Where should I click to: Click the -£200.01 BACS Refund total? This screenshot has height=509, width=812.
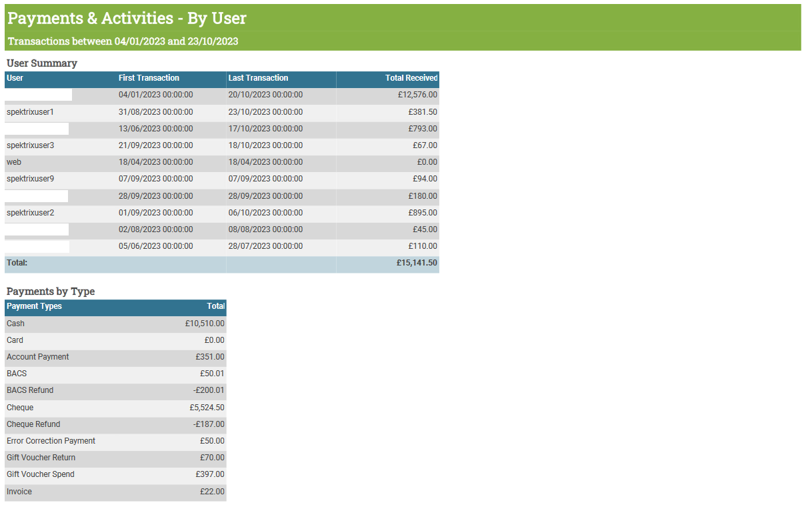[207, 390]
